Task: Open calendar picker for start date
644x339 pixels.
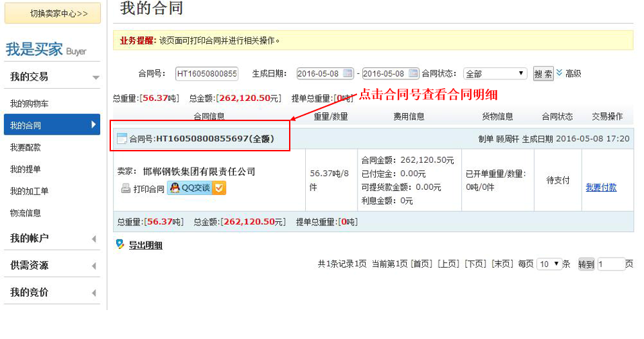Action: click(x=348, y=73)
